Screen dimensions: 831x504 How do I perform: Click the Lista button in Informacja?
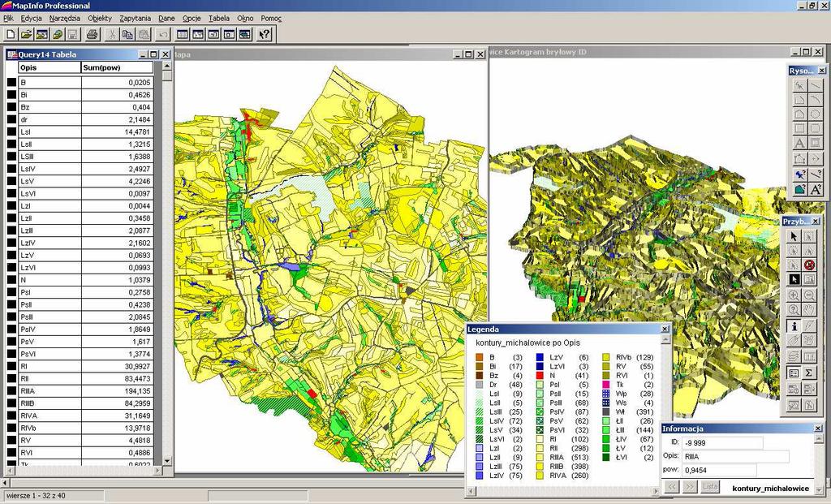(x=710, y=486)
